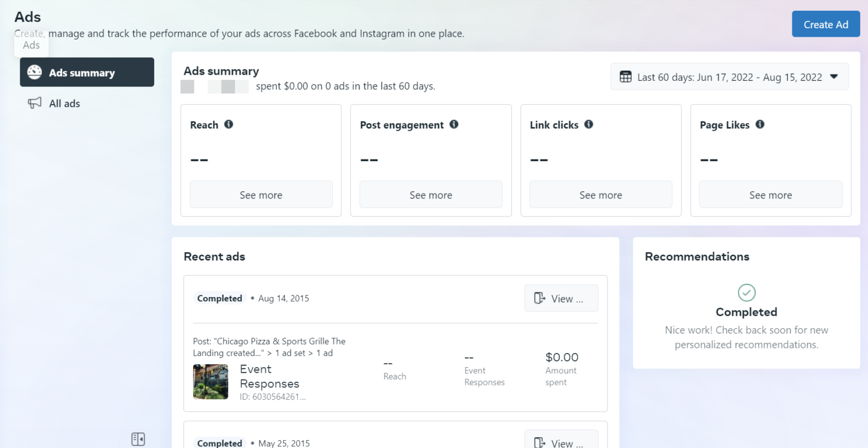View the Aug 14, 2015 completed ad

561,298
